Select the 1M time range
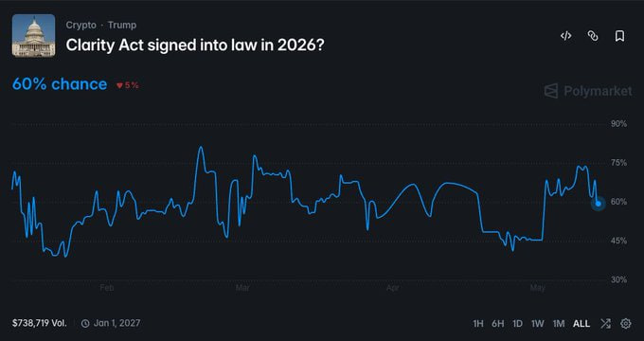The width and height of the screenshot is (644, 341). 559,323
